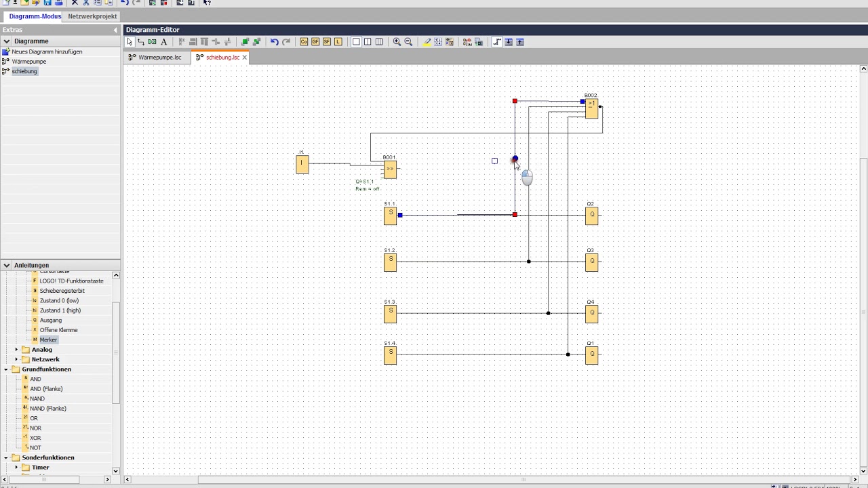Select the text label tool (A)
Image resolution: width=868 pixels, height=488 pixels.
pos(164,42)
